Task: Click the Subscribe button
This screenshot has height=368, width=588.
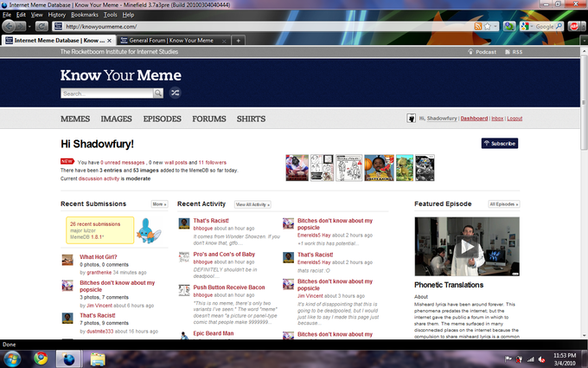Action: [500, 143]
